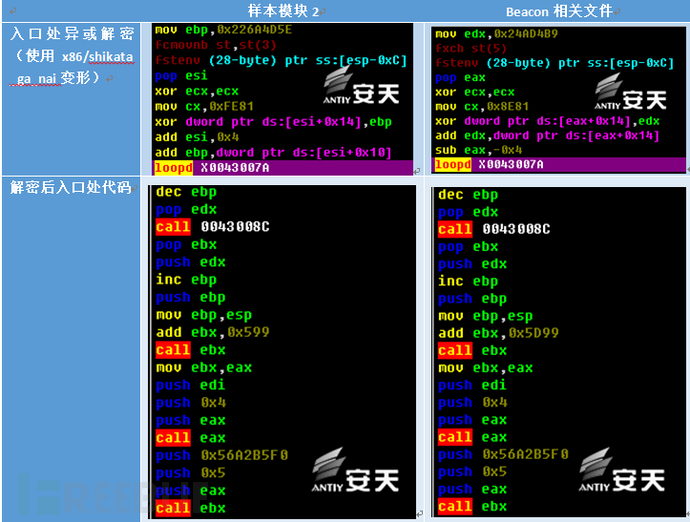Click 'call 0043008C' in Beacon column
Image resolution: width=690 pixels, height=522 pixels.
click(x=494, y=229)
